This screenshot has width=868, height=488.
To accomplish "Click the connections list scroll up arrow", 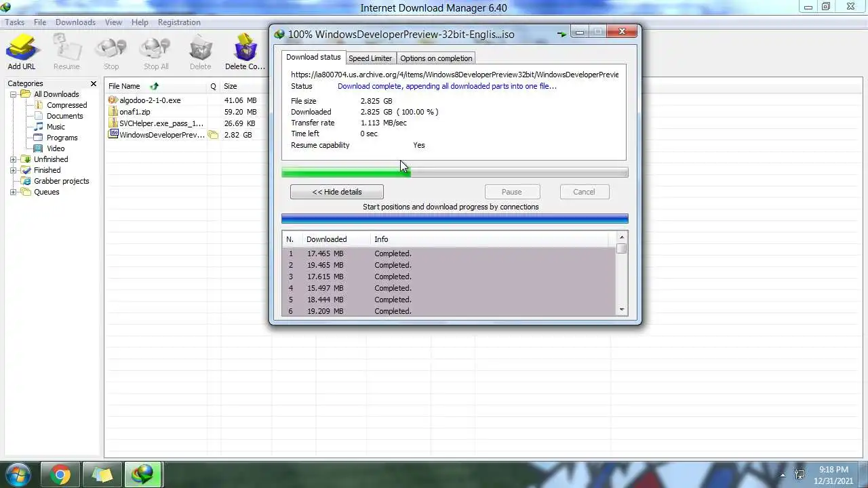I will [x=621, y=237].
